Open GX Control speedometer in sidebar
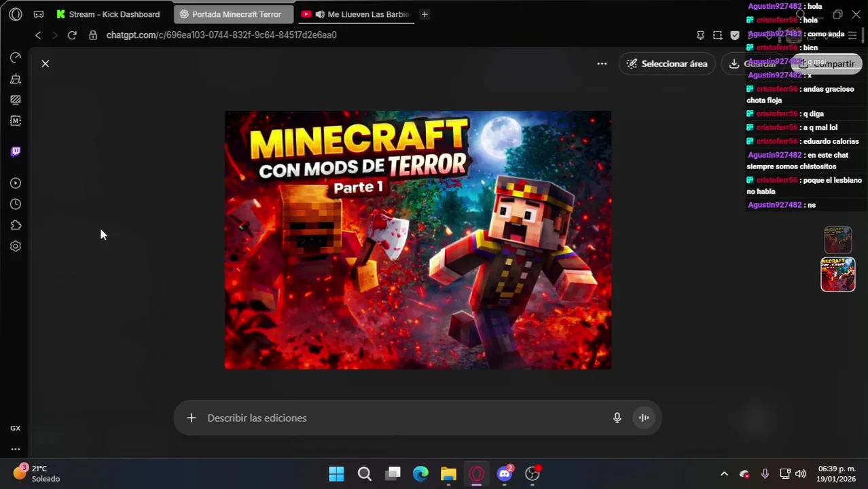The height and width of the screenshot is (489, 868). pyautogui.click(x=16, y=58)
